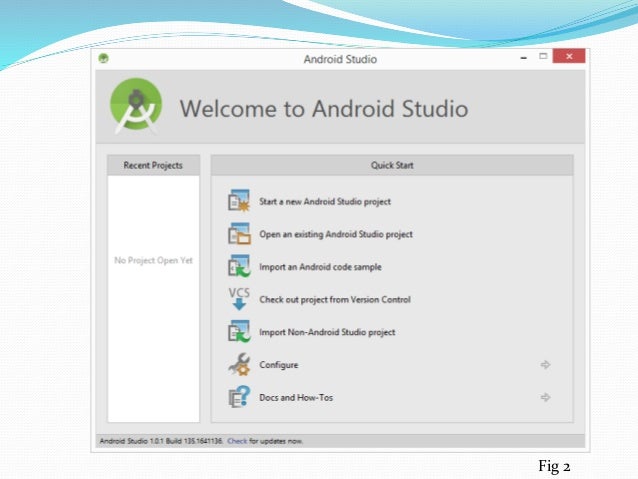Image resolution: width=638 pixels, height=479 pixels.
Task: Click the Check for updates link
Action: 237,441
